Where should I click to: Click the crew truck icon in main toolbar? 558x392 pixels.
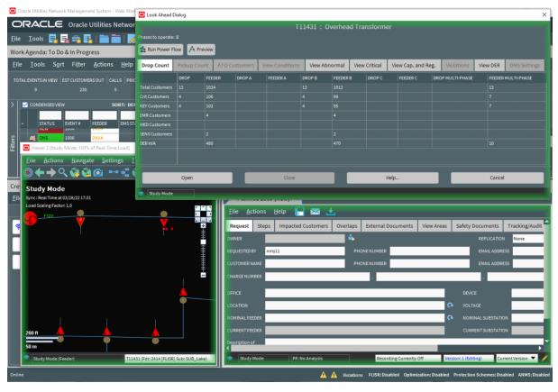(x=76, y=39)
